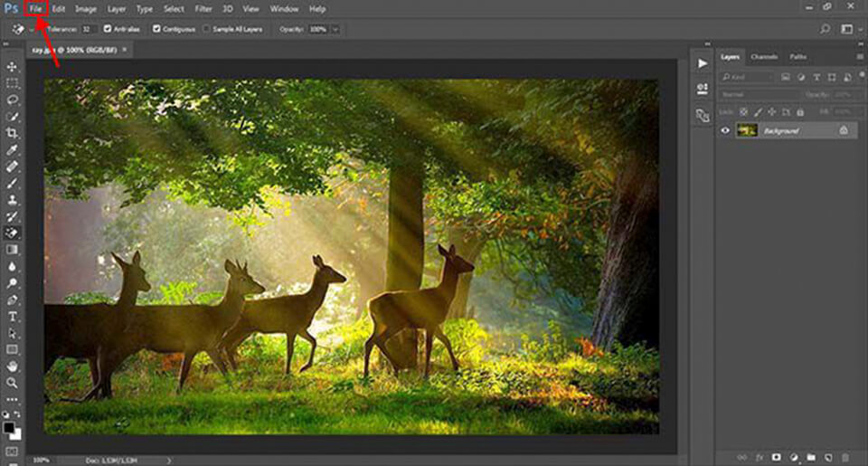
Task: Reset default foreground and background colors
Action: (5, 414)
